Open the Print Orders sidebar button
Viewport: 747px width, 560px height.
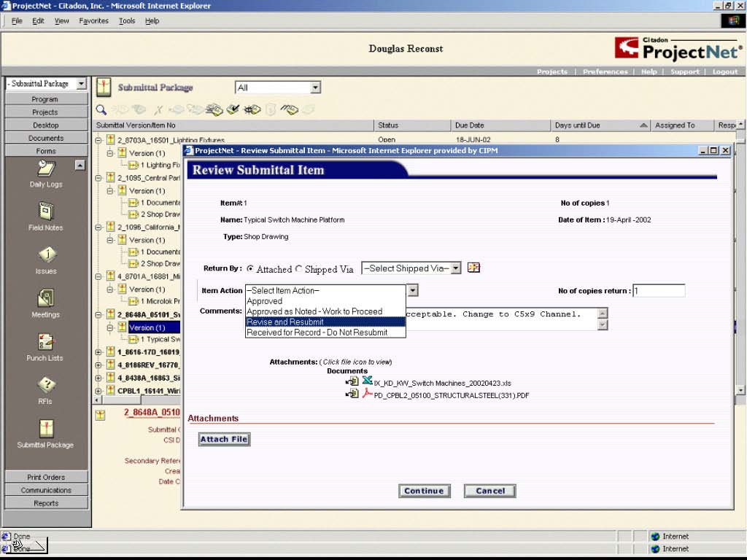click(46, 477)
